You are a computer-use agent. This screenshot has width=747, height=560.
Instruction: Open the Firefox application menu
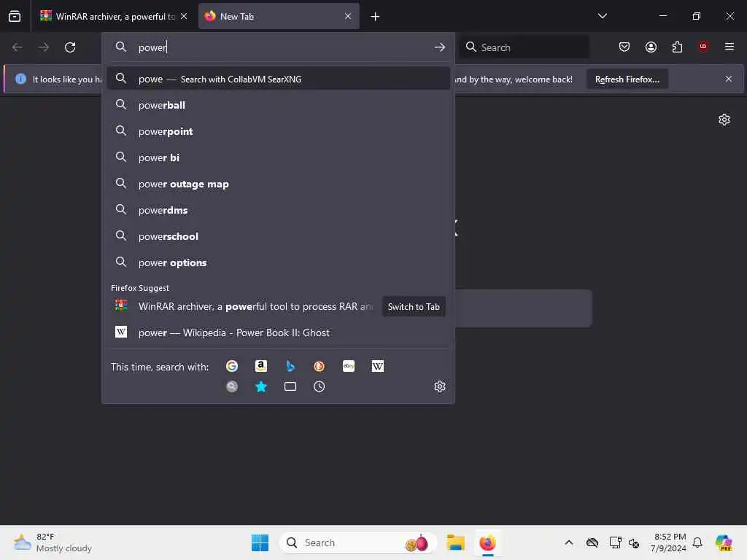click(729, 47)
